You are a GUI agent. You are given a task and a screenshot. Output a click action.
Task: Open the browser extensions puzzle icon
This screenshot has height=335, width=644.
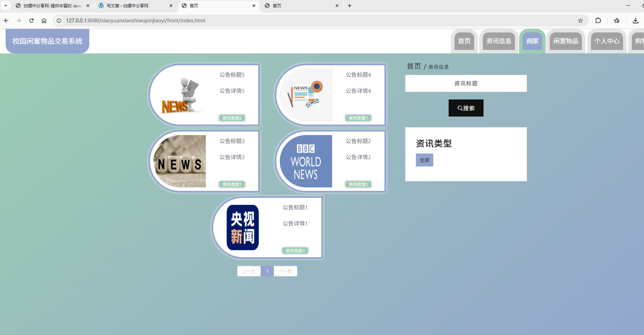pos(598,21)
